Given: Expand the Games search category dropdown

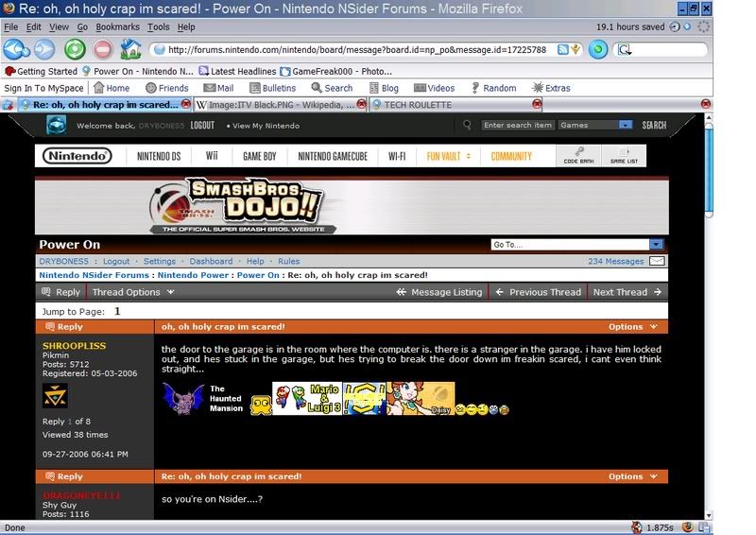Looking at the screenshot, I should 625,125.
